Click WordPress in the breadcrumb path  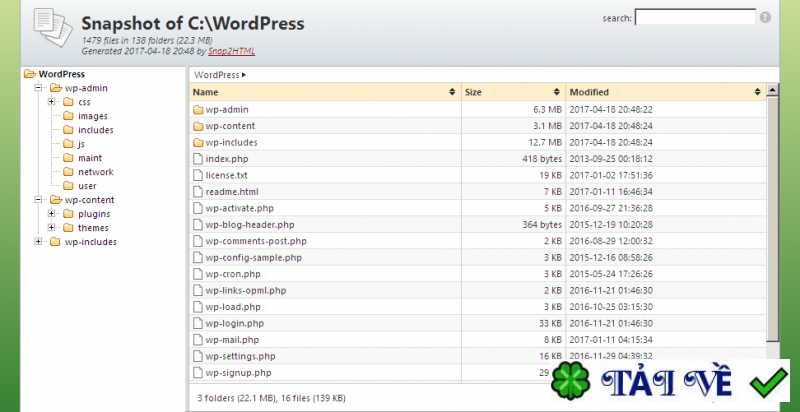point(216,74)
